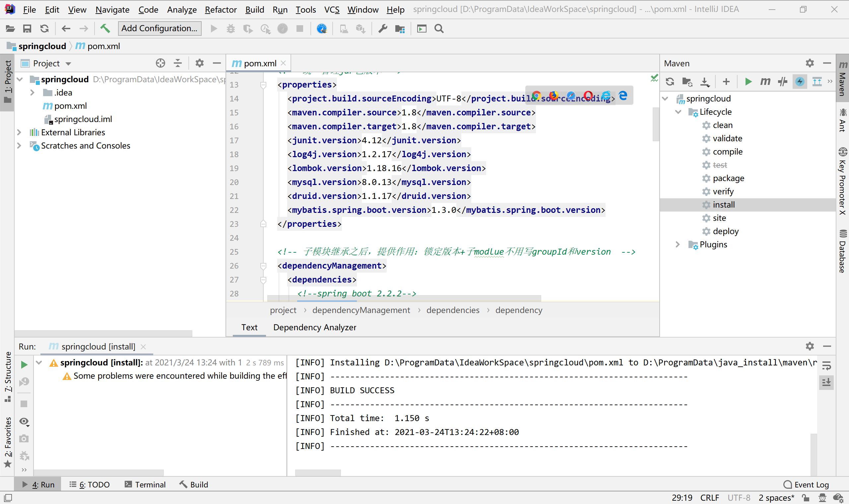Execute Maven goal m icon
The width and height of the screenshot is (849, 504).
(x=765, y=82)
